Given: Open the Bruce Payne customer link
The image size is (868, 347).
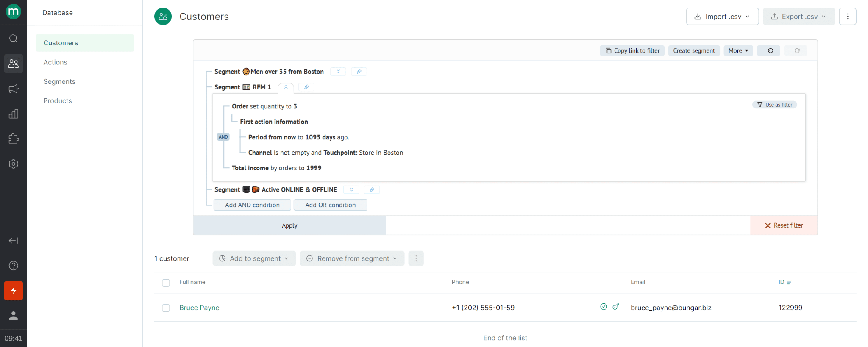Looking at the screenshot, I should pos(199,308).
